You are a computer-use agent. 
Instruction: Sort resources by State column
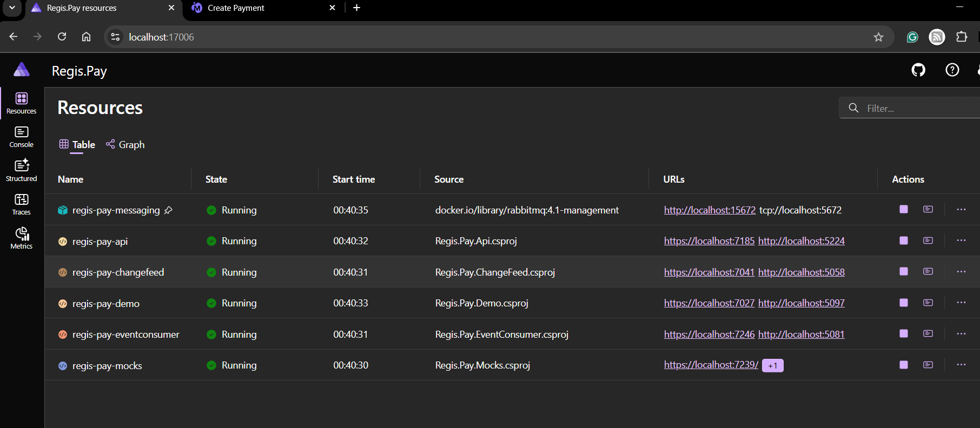point(216,179)
